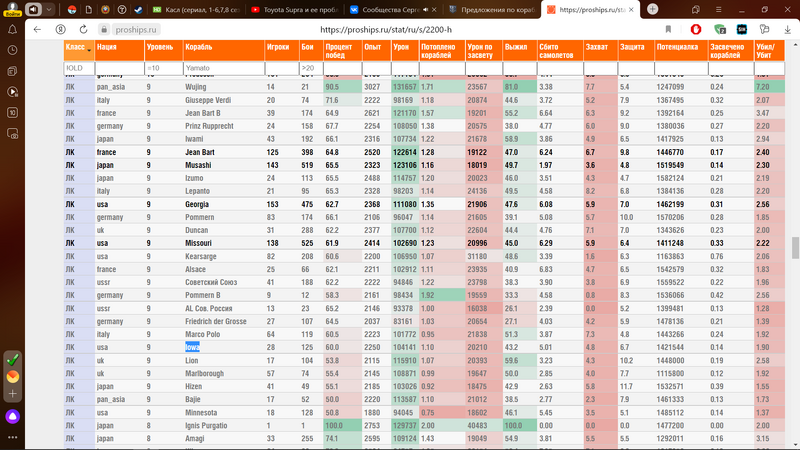Sort by the Уровень column header

163,51
